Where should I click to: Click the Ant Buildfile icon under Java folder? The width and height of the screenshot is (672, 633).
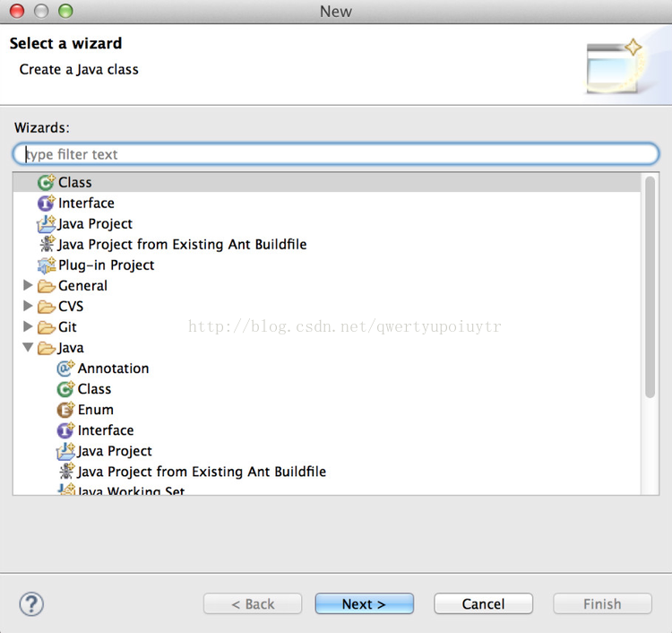pyautogui.click(x=66, y=472)
